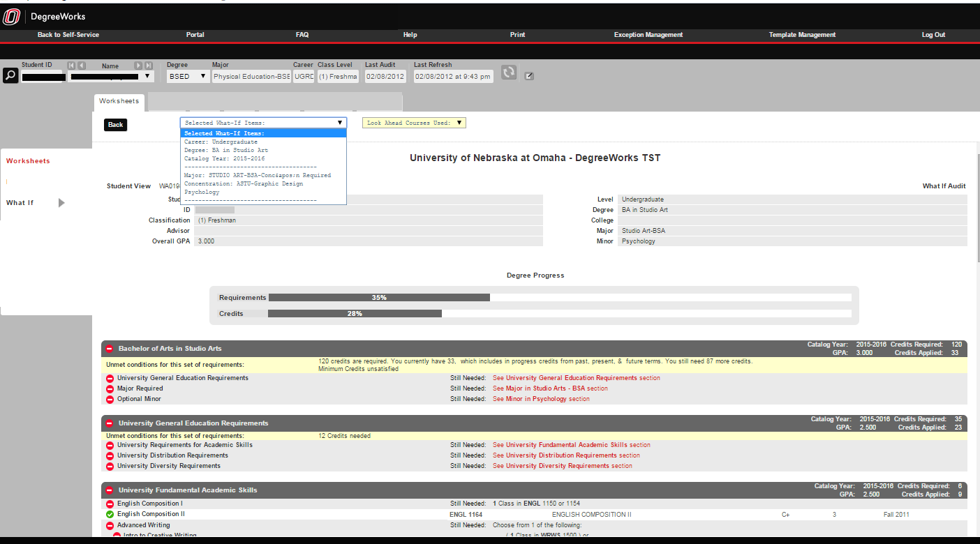Click green checkmark beside English Composition II
This screenshot has height=544, width=980.
110,515
